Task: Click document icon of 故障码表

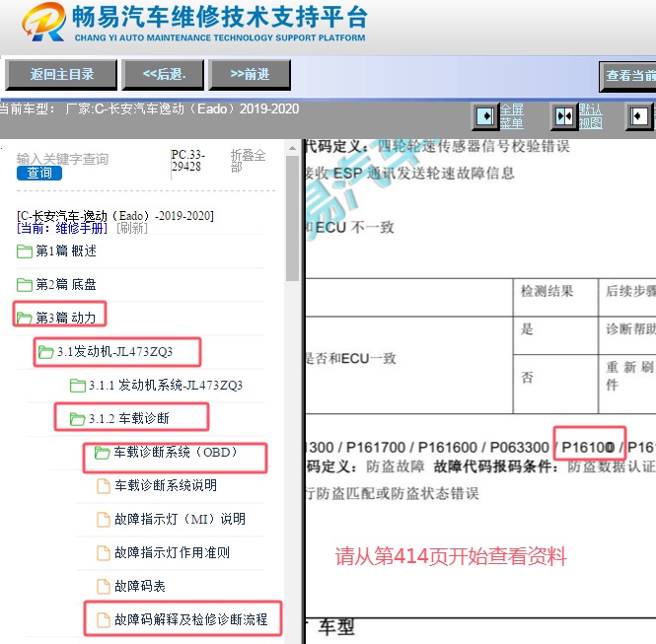Action: tap(104, 586)
